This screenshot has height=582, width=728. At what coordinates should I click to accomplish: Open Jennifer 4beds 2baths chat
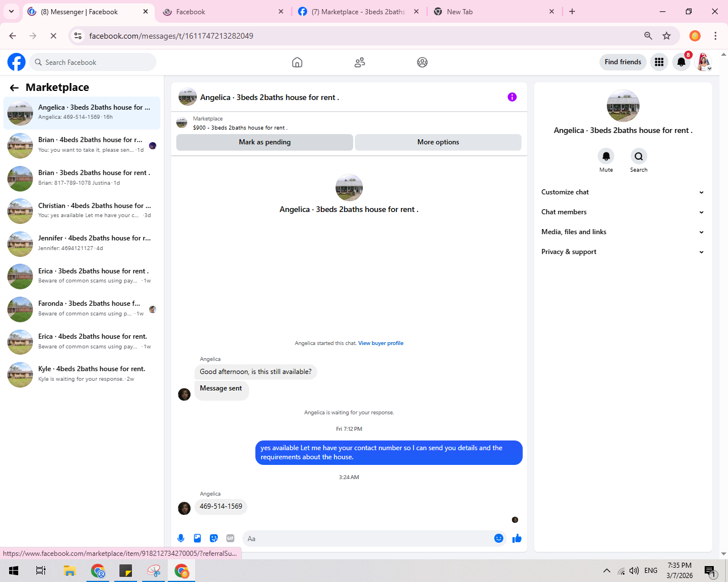[x=82, y=244]
